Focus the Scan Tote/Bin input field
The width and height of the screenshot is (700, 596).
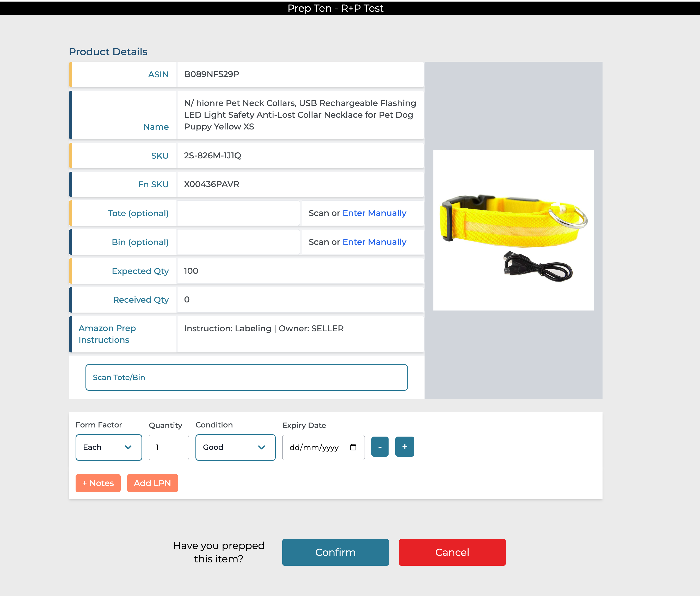[246, 377]
